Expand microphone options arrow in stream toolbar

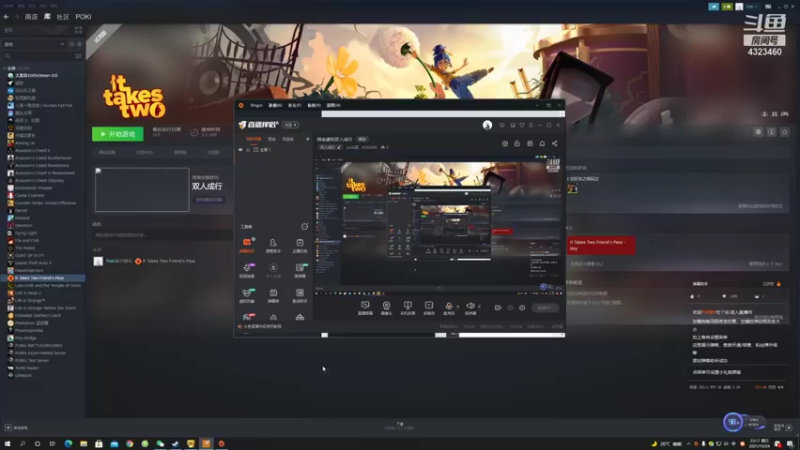[458, 307]
